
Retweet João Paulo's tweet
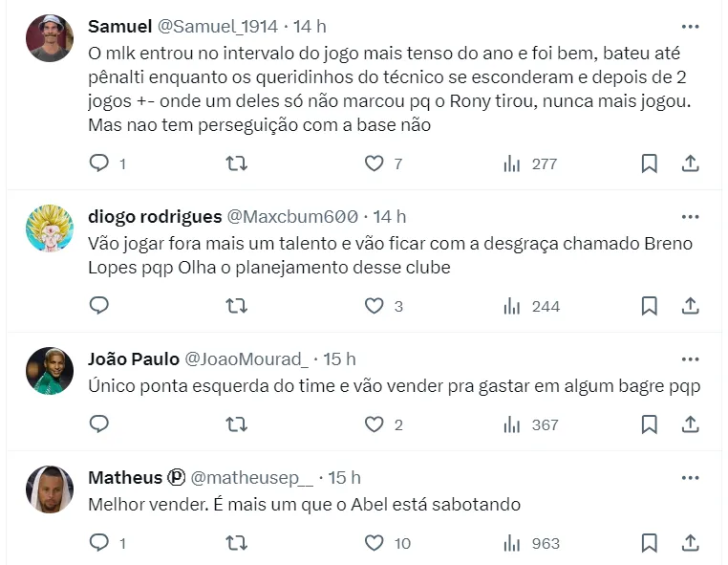point(236,424)
